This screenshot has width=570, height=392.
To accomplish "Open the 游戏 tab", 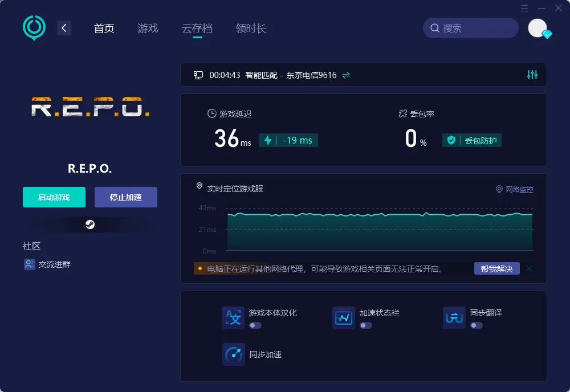I will [148, 28].
